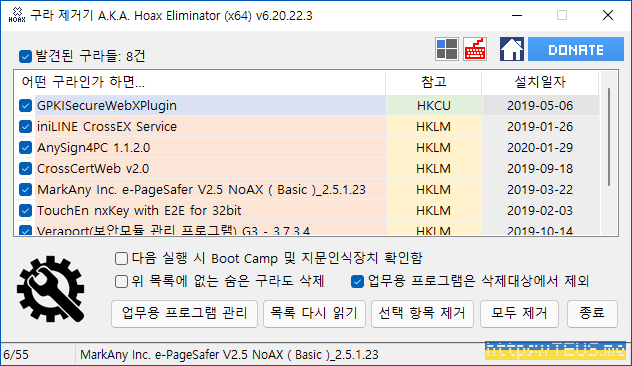Click status bar text MarkAny Inc. e-PageSafer
This screenshot has width=632, height=366.
click(x=229, y=355)
